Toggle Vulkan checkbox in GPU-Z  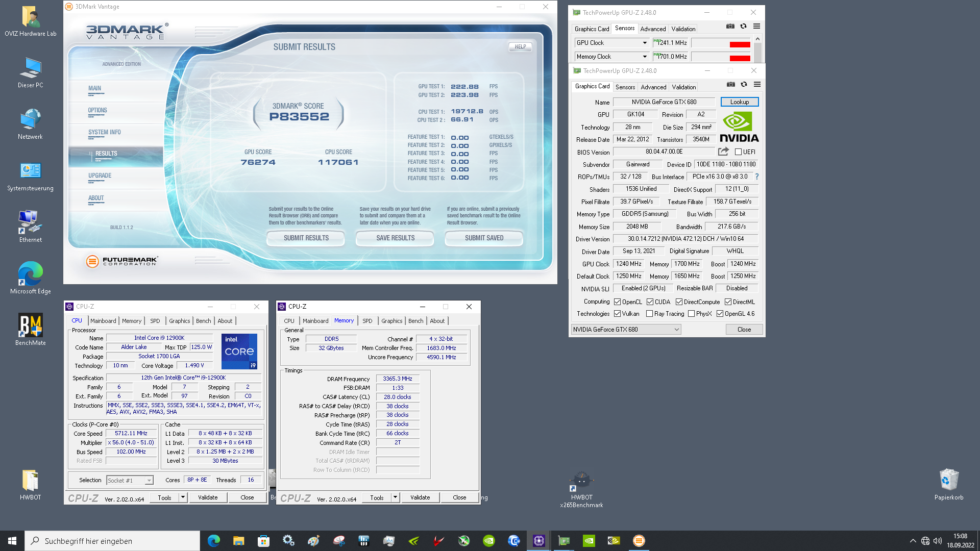click(x=618, y=314)
